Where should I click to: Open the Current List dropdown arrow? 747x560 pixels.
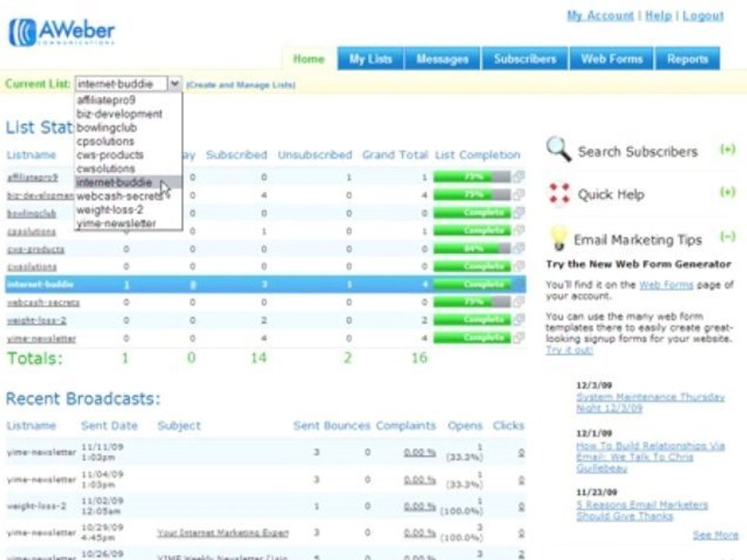tap(175, 84)
